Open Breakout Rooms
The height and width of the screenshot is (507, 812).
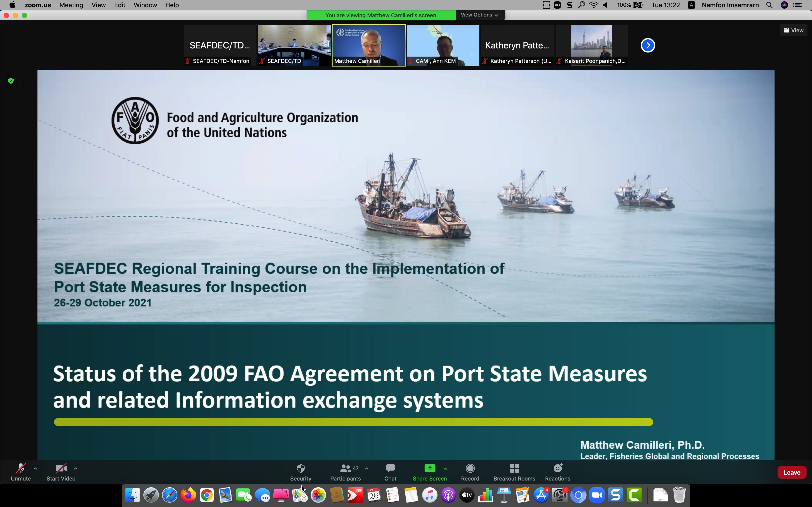514,469
